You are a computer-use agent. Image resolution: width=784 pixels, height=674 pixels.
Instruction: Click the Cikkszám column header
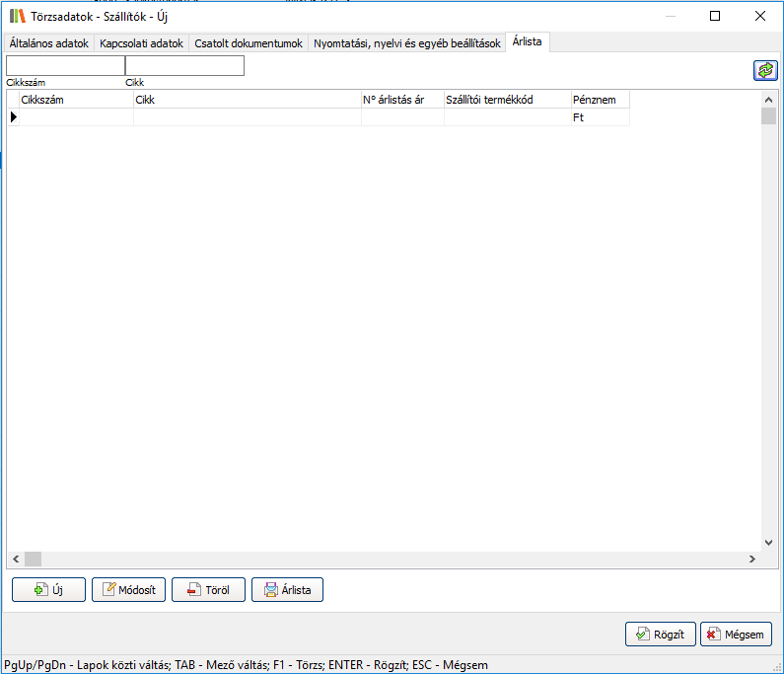pyautogui.click(x=76, y=100)
